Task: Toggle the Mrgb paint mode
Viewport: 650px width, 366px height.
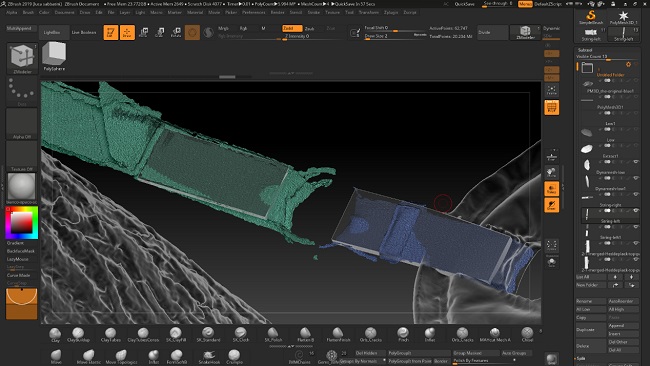Action: (x=223, y=28)
